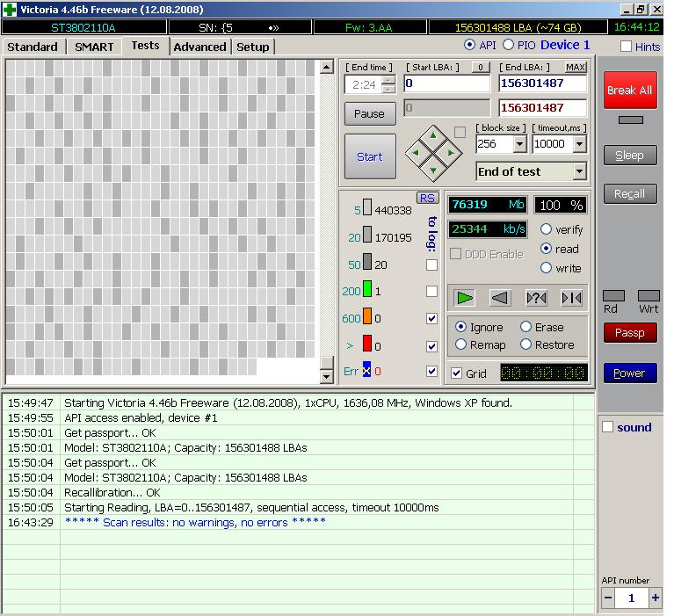Select the write test mode
The height and width of the screenshot is (616, 674).
(546, 268)
